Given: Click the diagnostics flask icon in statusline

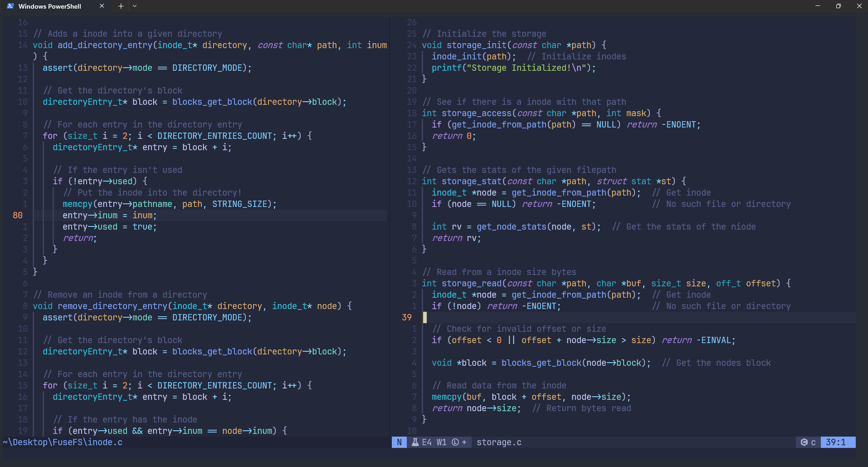Looking at the screenshot, I should tap(415, 442).
